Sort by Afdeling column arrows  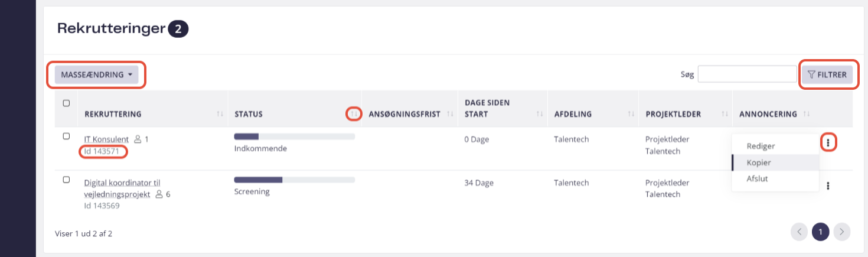630,113
